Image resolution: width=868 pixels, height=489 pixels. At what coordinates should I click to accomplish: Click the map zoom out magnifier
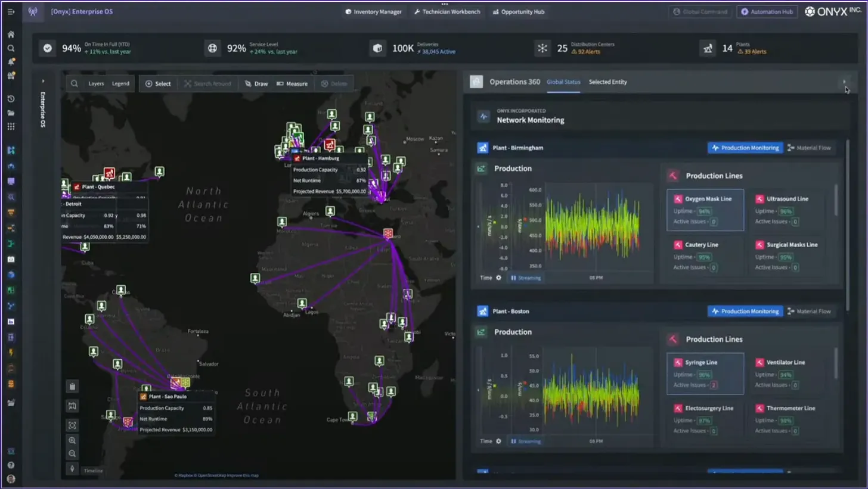(x=72, y=454)
